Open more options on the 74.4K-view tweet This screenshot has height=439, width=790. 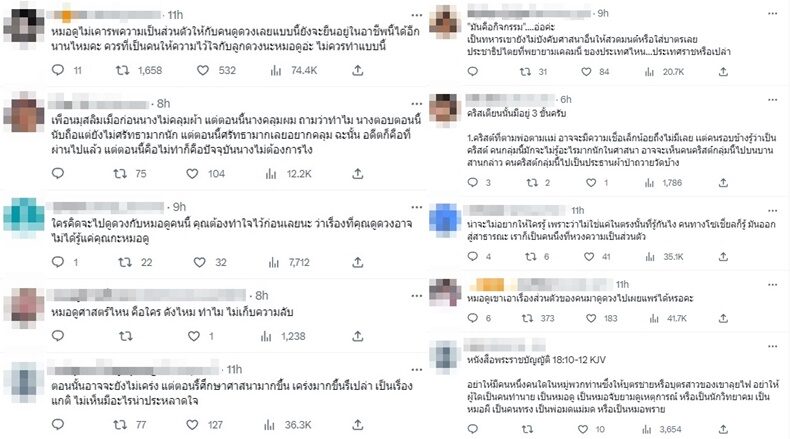coord(417,16)
